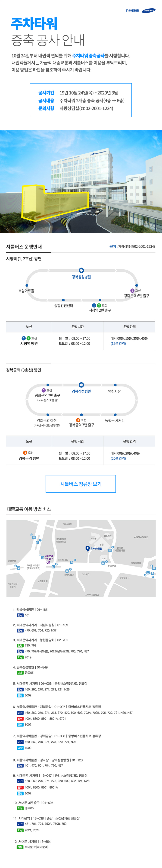This screenshot has width=162, height=868.
Task: Click the 영천시장 stop on the 경복궁역 route
Action: (115, 385)
